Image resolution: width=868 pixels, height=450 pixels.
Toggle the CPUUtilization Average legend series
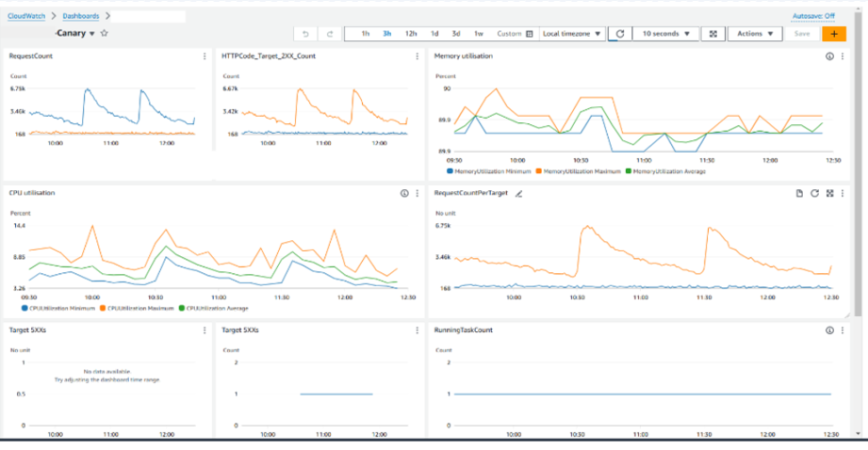click(x=213, y=308)
